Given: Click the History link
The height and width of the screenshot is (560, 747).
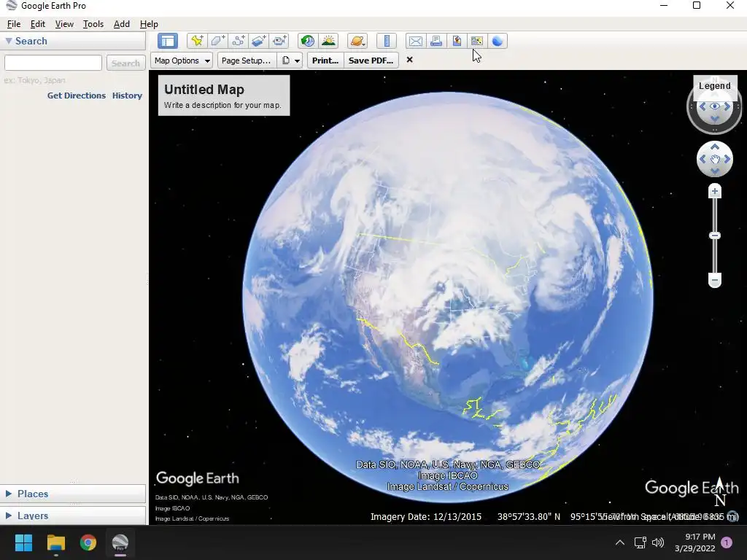Looking at the screenshot, I should coord(127,96).
